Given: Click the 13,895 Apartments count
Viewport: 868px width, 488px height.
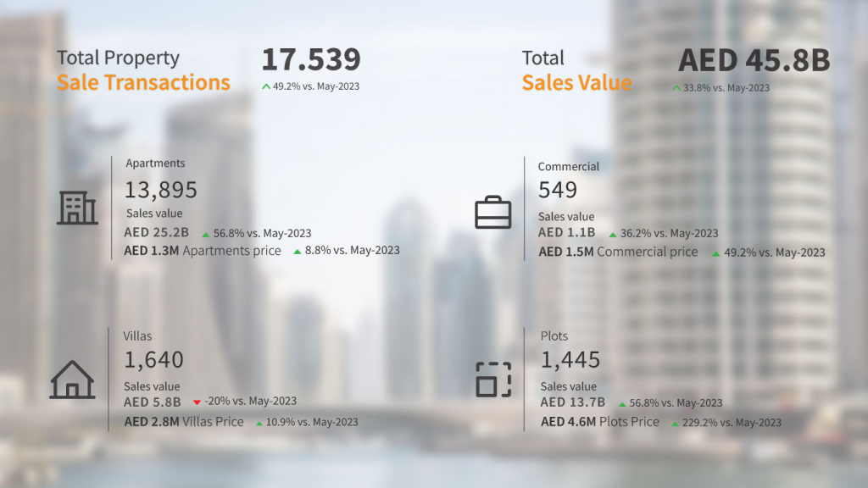Looking at the screenshot, I should [161, 190].
